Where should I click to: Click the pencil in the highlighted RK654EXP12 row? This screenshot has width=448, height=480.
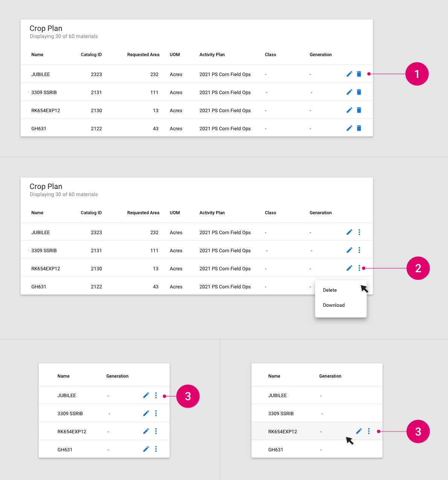pyautogui.click(x=359, y=431)
